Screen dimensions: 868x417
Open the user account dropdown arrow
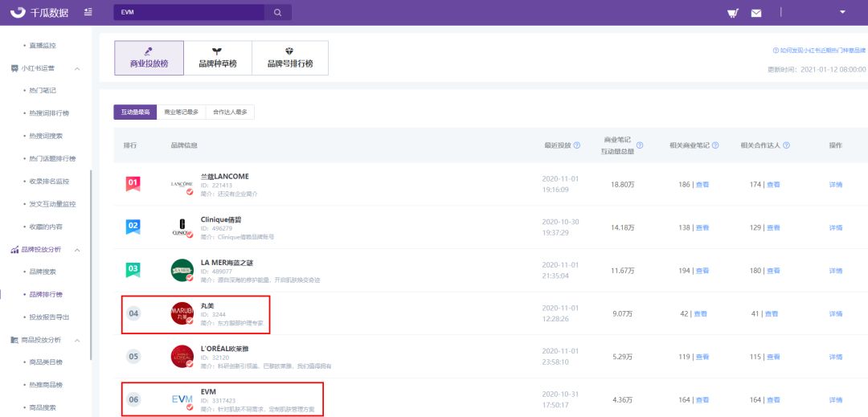coord(843,11)
